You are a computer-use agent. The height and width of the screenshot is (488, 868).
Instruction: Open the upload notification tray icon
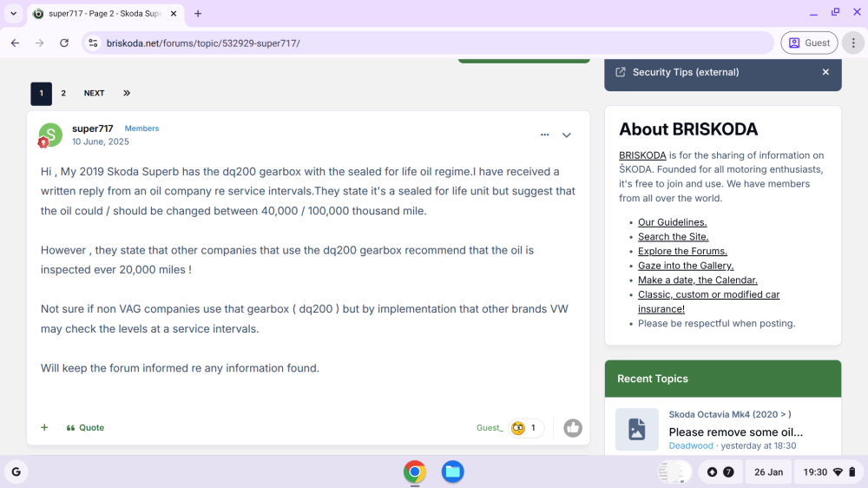712,472
